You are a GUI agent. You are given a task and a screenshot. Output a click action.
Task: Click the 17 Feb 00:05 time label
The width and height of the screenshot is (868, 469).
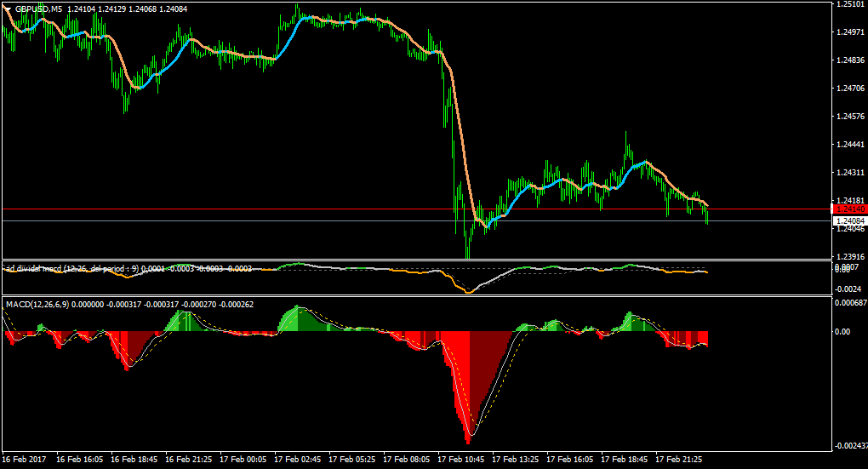(243, 460)
